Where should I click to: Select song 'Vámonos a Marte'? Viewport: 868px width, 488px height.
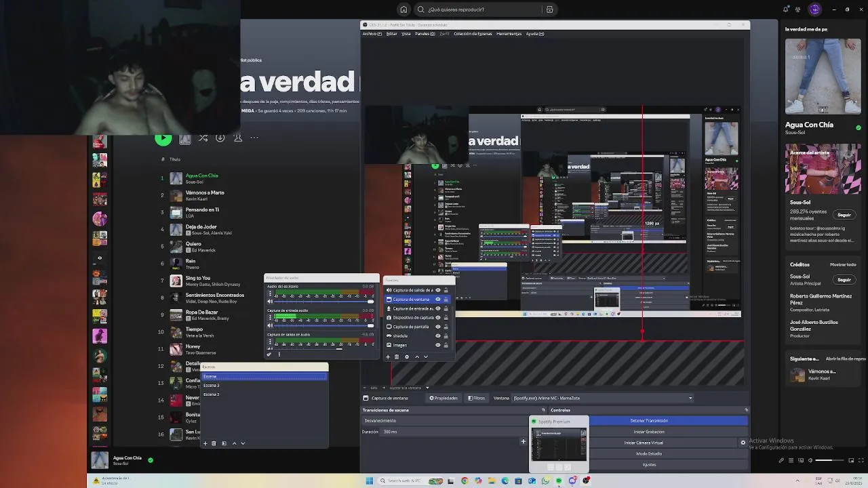pyautogui.click(x=205, y=192)
